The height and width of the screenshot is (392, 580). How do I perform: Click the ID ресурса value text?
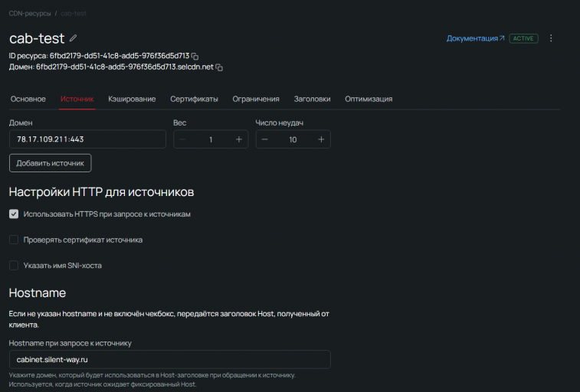pyautogui.click(x=120, y=56)
